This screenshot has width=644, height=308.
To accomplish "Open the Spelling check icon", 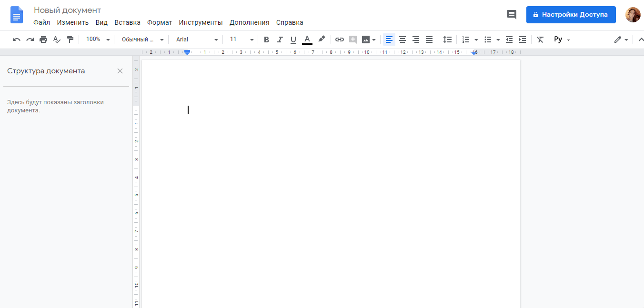I will tap(57, 40).
